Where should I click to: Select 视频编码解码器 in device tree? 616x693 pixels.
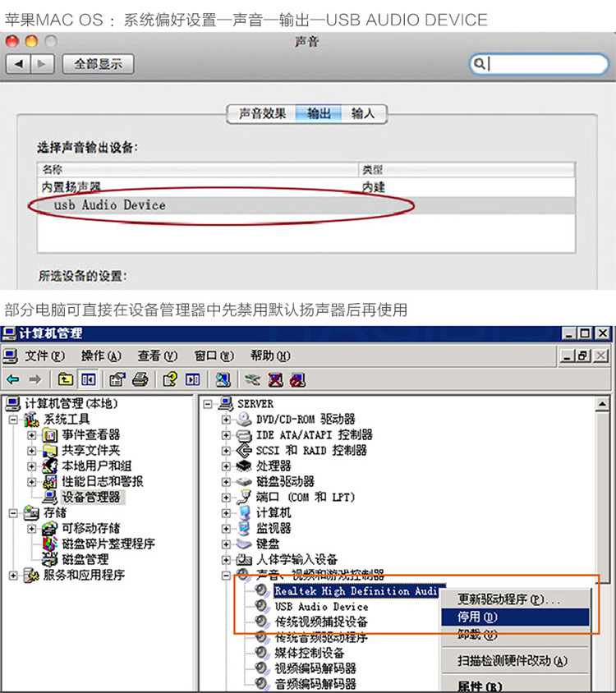[x=315, y=668]
